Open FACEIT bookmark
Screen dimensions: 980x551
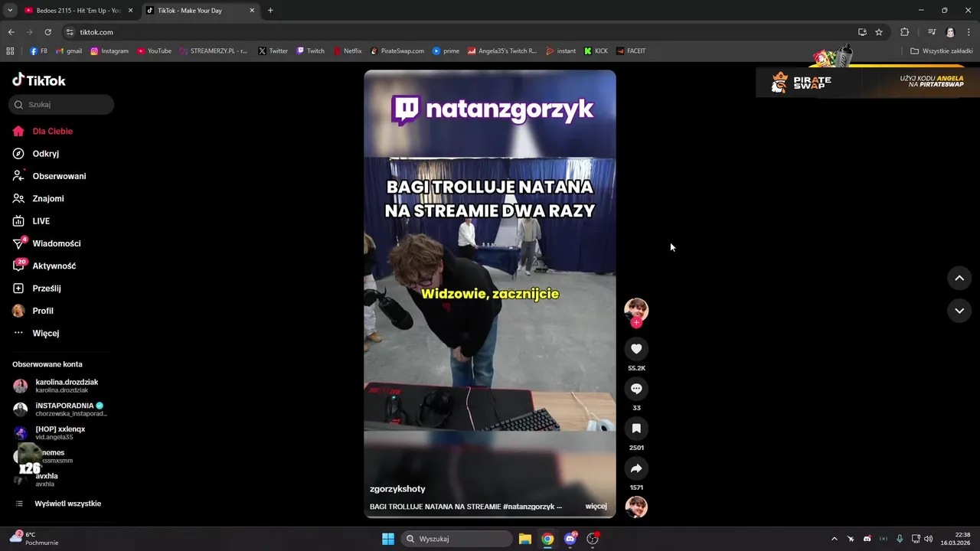pos(630,51)
